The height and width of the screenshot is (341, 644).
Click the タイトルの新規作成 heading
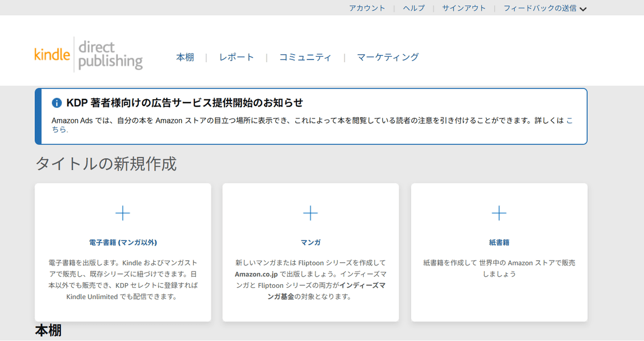(x=106, y=164)
